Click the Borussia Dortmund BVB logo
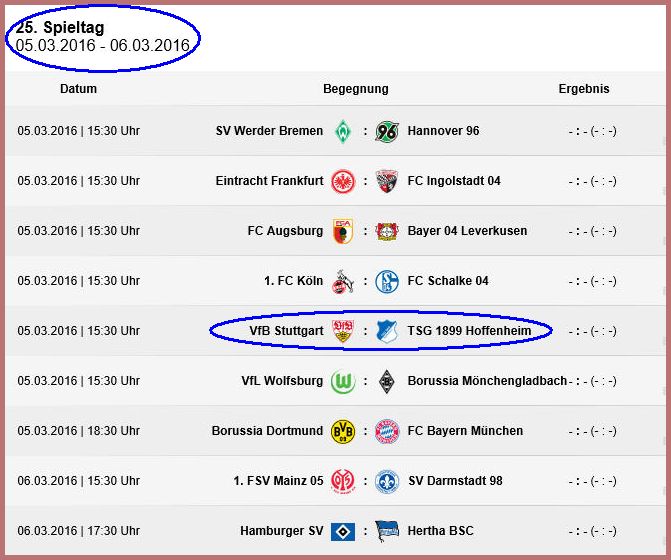Image resolution: width=671 pixels, height=560 pixels. pyautogui.click(x=343, y=431)
